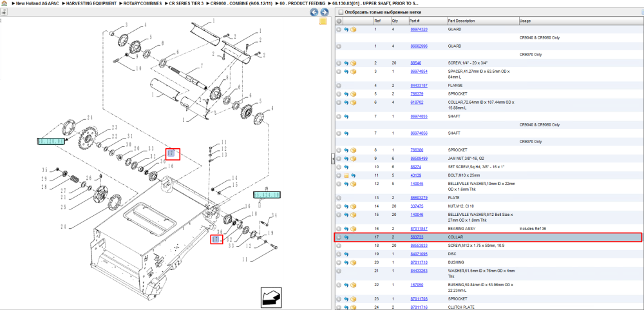
Task: Open part number link 167050
Action: (417, 285)
